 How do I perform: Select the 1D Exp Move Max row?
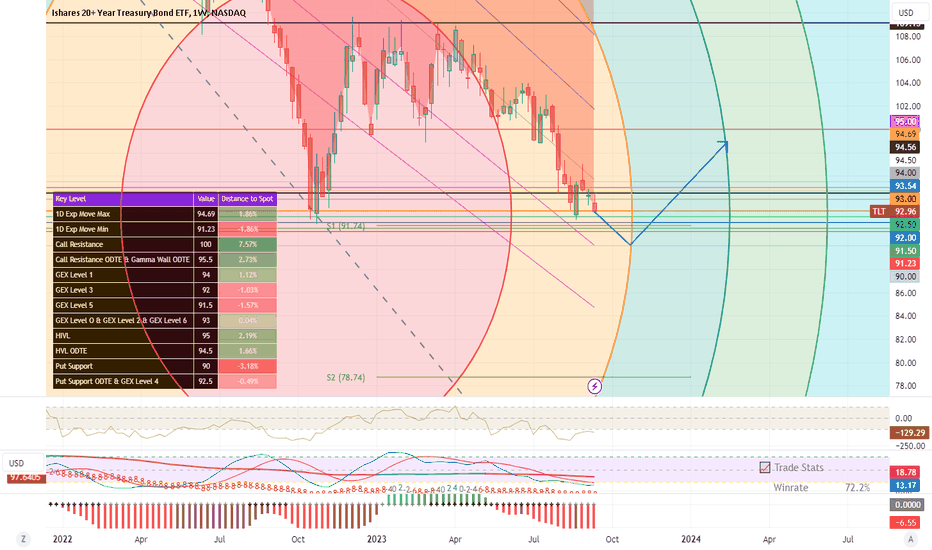165,214
